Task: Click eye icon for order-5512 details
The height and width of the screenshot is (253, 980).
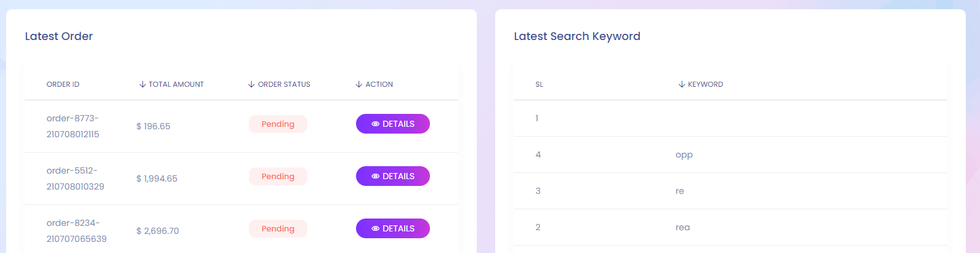Action: (x=375, y=176)
